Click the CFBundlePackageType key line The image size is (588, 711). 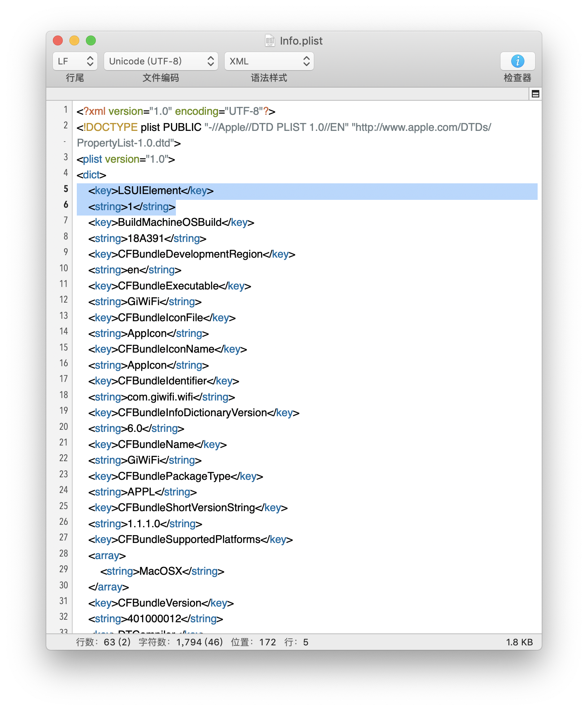pos(175,476)
